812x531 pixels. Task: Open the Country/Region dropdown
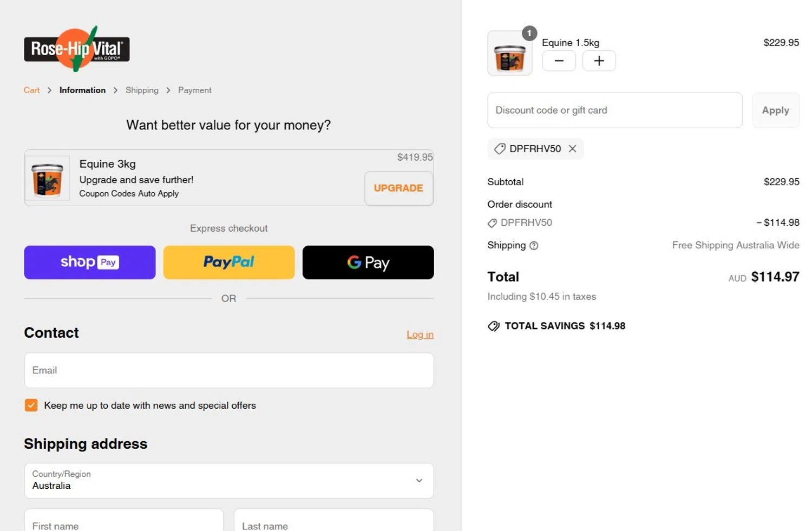(x=229, y=481)
